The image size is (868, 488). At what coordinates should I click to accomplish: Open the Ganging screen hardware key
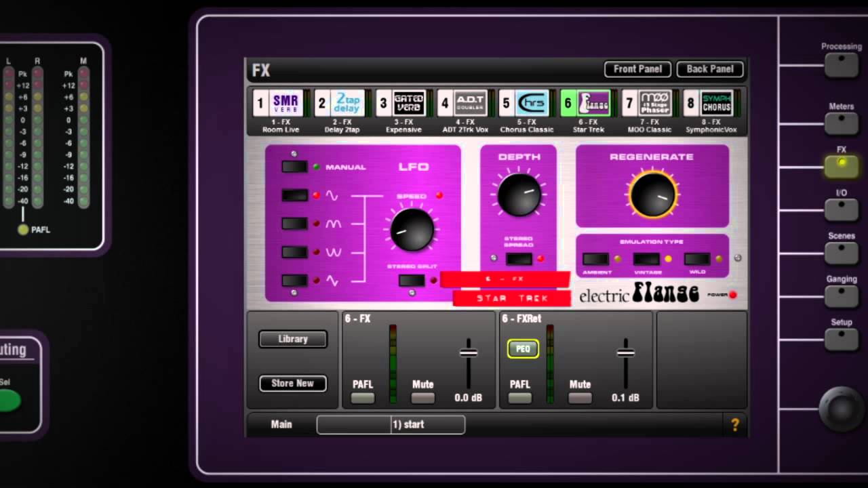pos(842,296)
